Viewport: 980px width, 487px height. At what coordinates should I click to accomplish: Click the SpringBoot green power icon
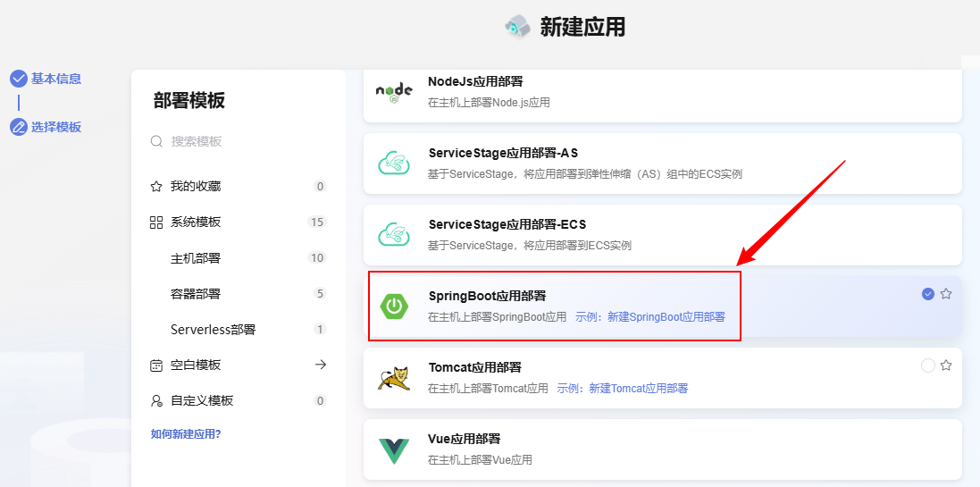(x=394, y=306)
